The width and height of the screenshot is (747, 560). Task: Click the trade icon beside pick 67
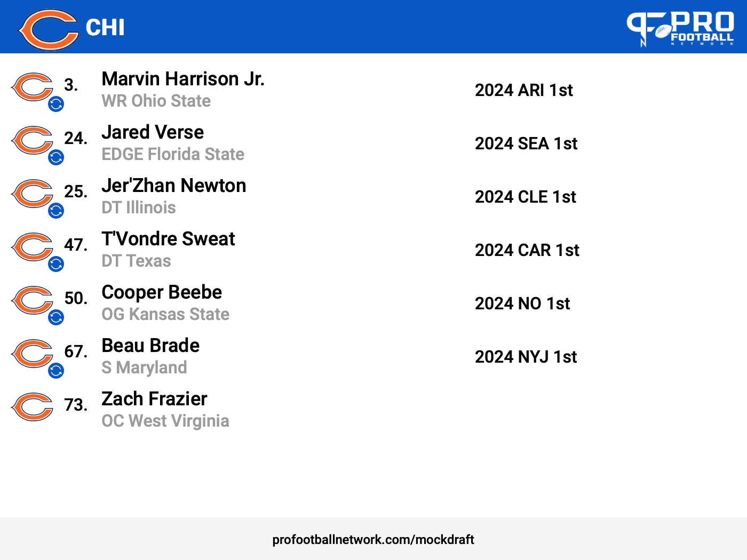(56, 371)
